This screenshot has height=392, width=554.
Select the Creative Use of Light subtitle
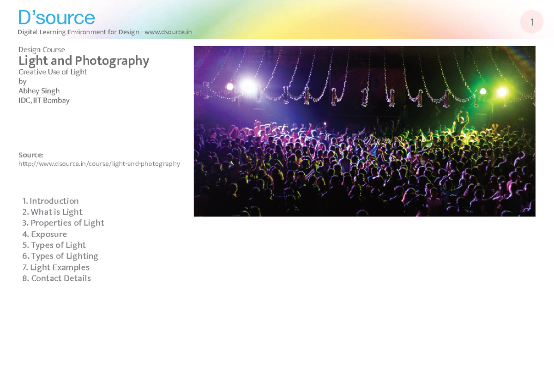coord(52,72)
